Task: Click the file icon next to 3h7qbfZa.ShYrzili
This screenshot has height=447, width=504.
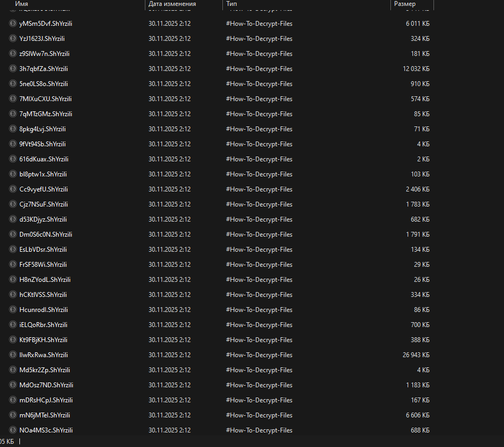Action: (x=12, y=68)
